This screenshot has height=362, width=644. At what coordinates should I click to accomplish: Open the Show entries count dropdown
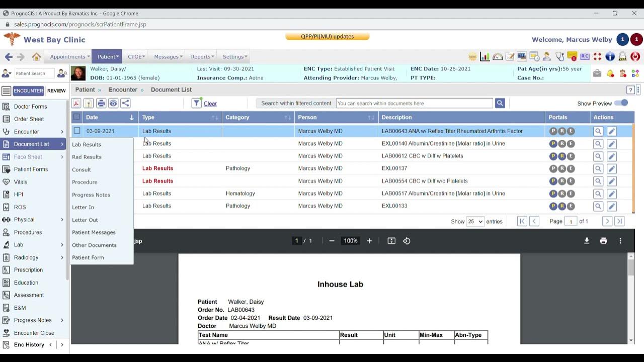pos(475,221)
